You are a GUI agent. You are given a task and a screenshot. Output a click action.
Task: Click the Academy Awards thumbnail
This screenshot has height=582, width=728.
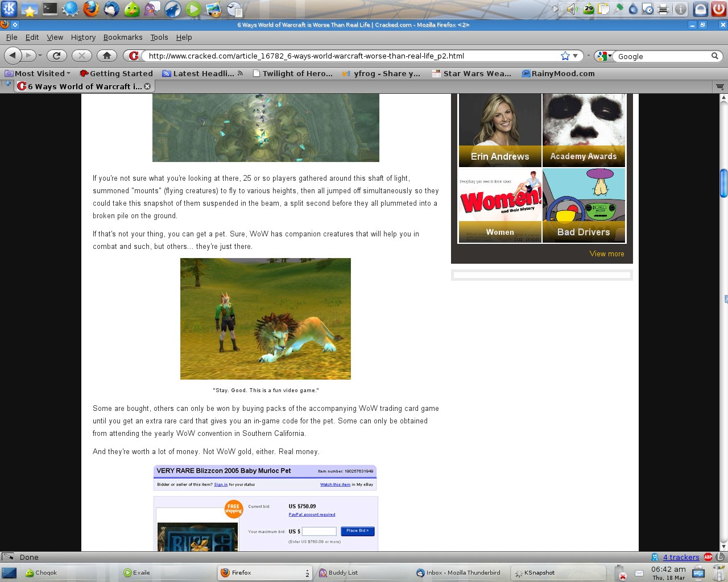(x=584, y=130)
